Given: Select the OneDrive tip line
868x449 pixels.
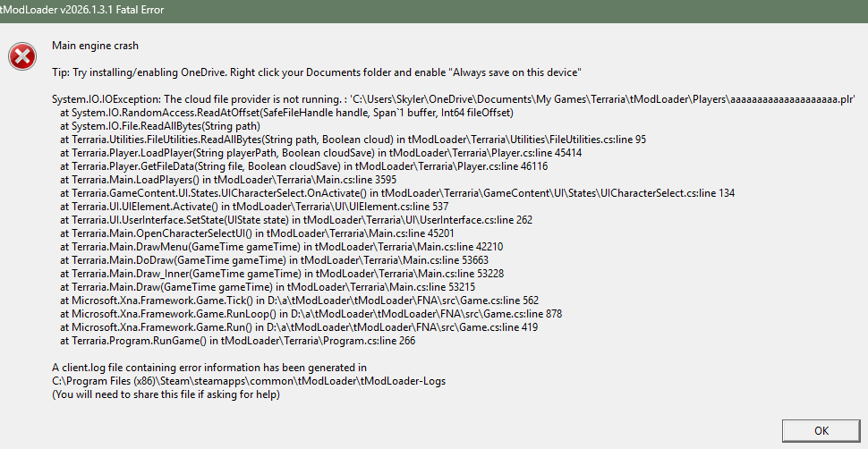Looking at the screenshot, I should [316, 72].
